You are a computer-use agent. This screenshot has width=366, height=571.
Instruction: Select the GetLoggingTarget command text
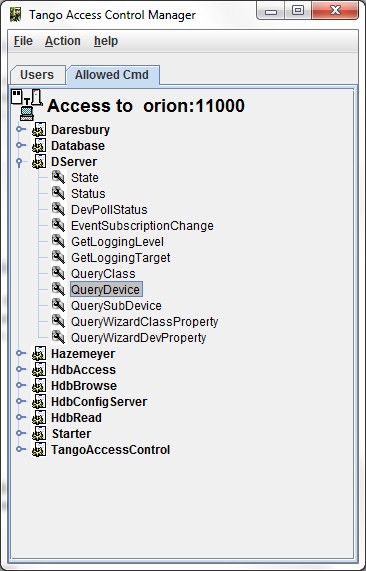pyautogui.click(x=120, y=258)
